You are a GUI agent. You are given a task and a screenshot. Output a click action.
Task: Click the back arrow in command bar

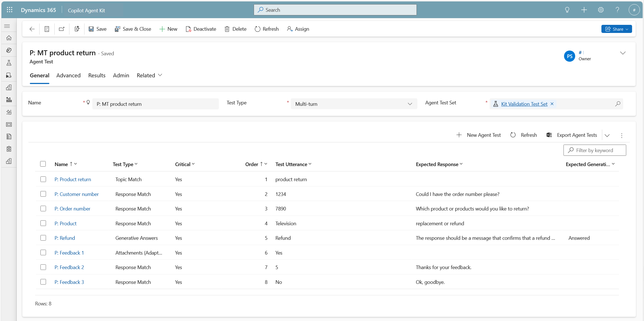[32, 29]
